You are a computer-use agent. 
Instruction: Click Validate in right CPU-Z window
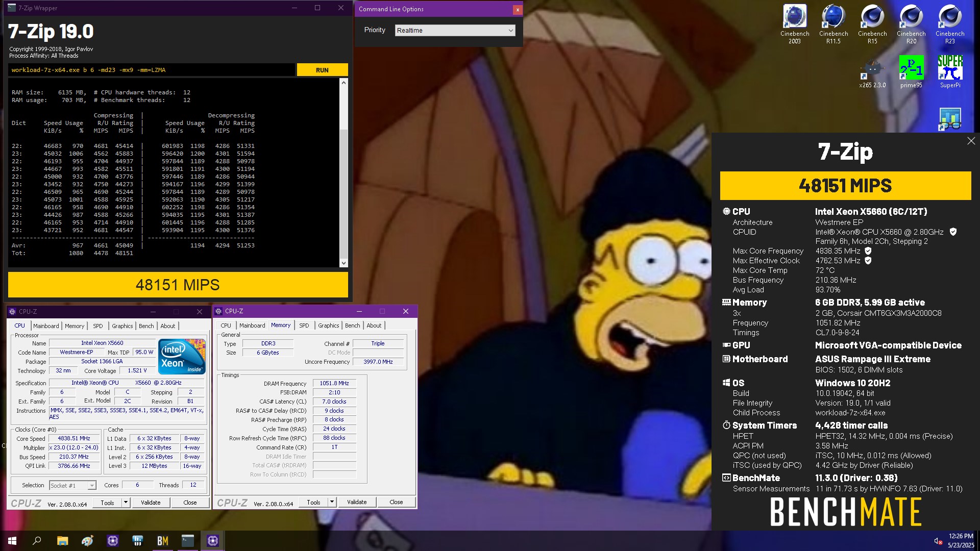[x=357, y=502]
